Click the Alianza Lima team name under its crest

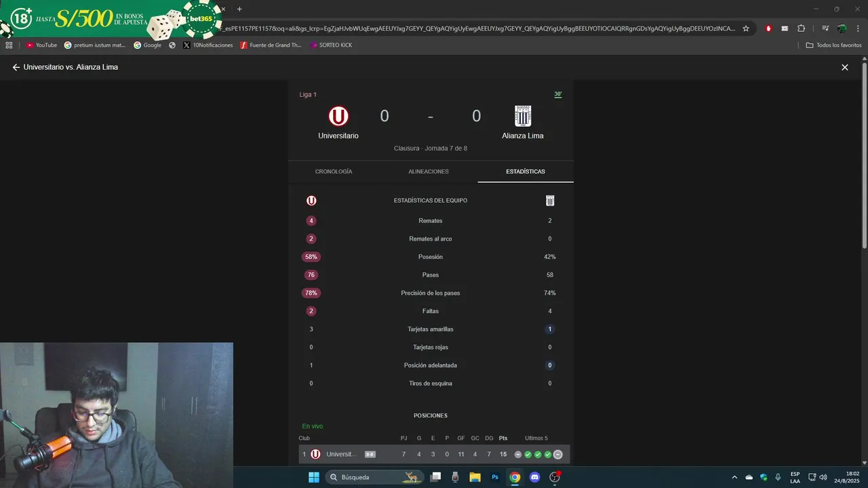[x=523, y=136]
